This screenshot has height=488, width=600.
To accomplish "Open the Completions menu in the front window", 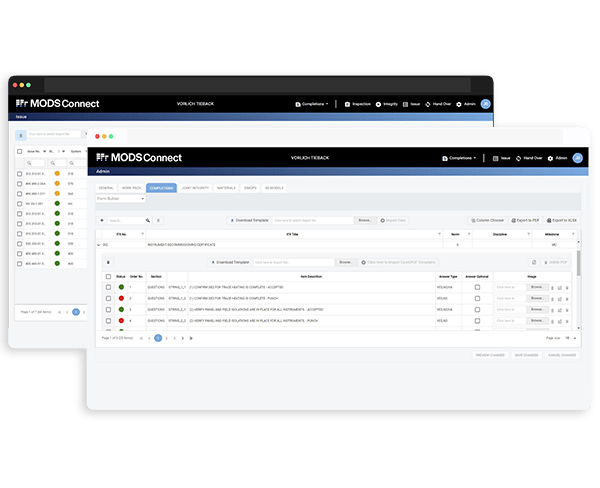I will (459, 158).
